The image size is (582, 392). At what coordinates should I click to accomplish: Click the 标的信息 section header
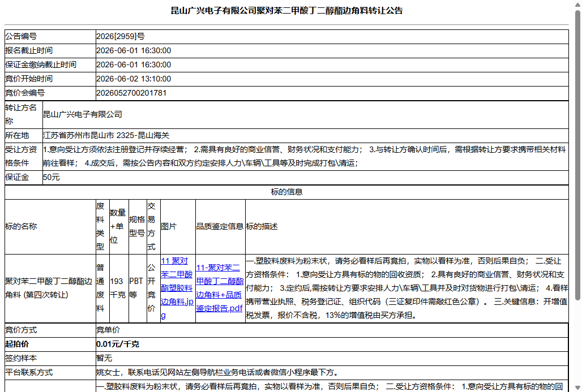286,192
